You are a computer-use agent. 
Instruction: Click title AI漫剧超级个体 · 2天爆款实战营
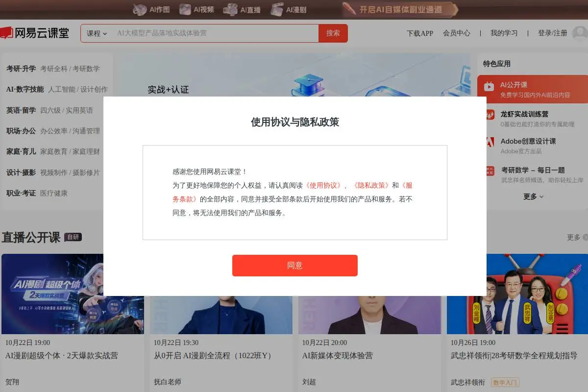coord(62,356)
